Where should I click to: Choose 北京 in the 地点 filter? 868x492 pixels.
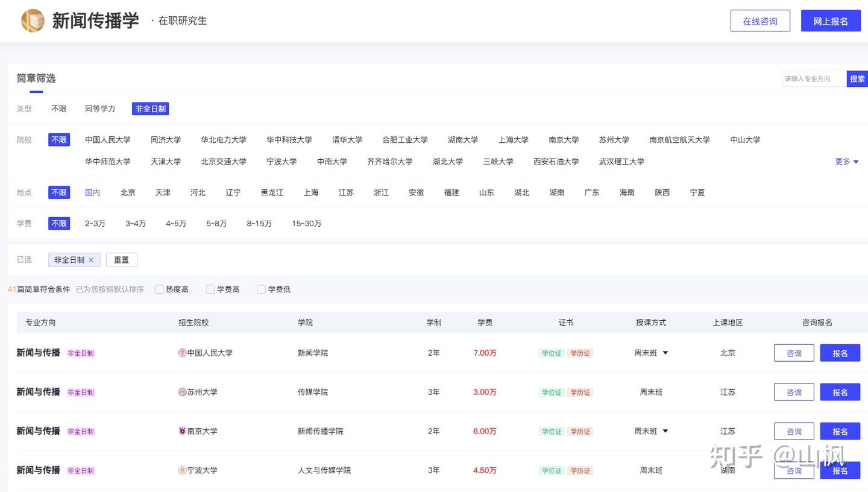pyautogui.click(x=128, y=193)
